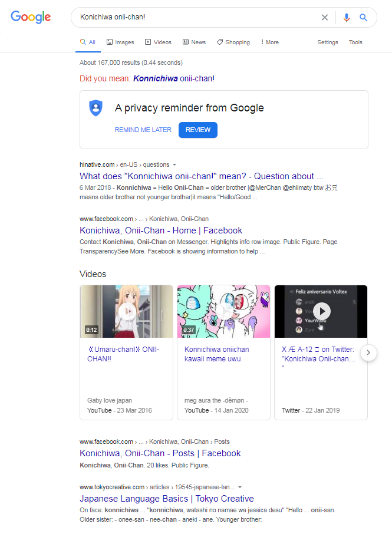392x537 pixels.
Task: Start voice search with microphone icon
Action: point(347,17)
